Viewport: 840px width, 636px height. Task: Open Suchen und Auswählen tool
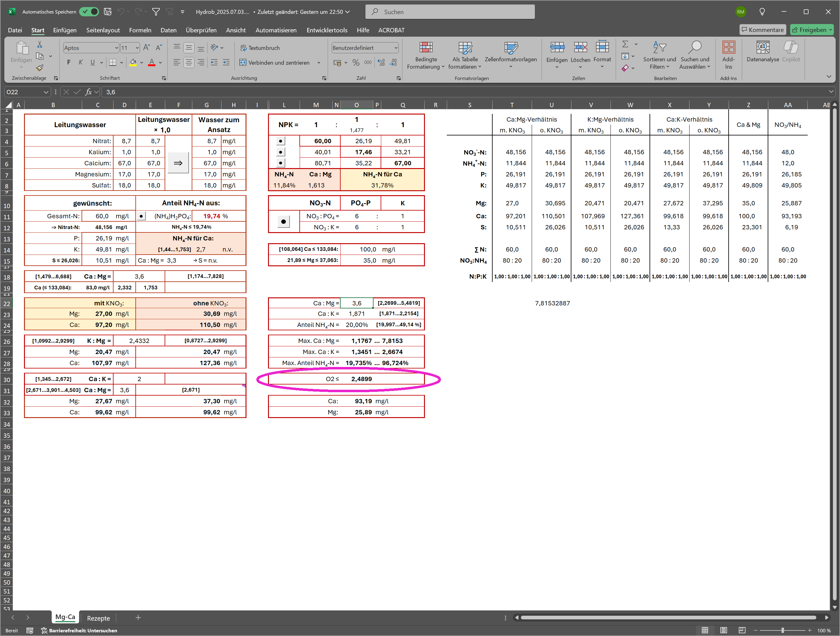pos(695,55)
